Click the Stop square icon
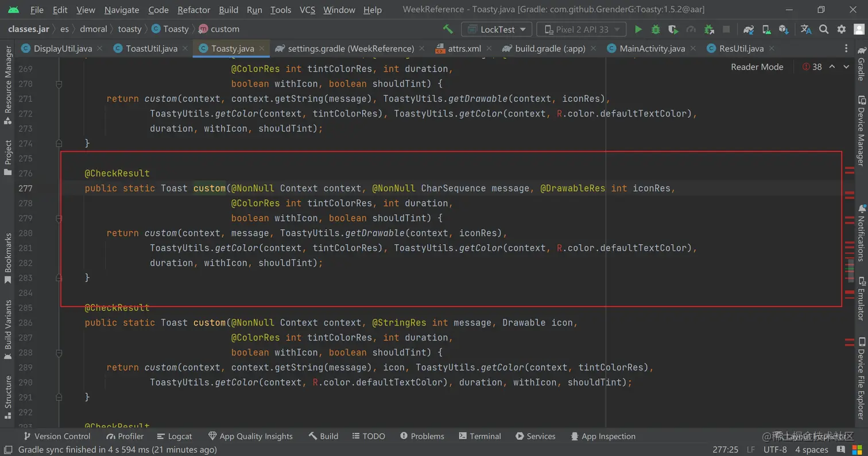Viewport: 868px width, 456px height. [726, 29]
